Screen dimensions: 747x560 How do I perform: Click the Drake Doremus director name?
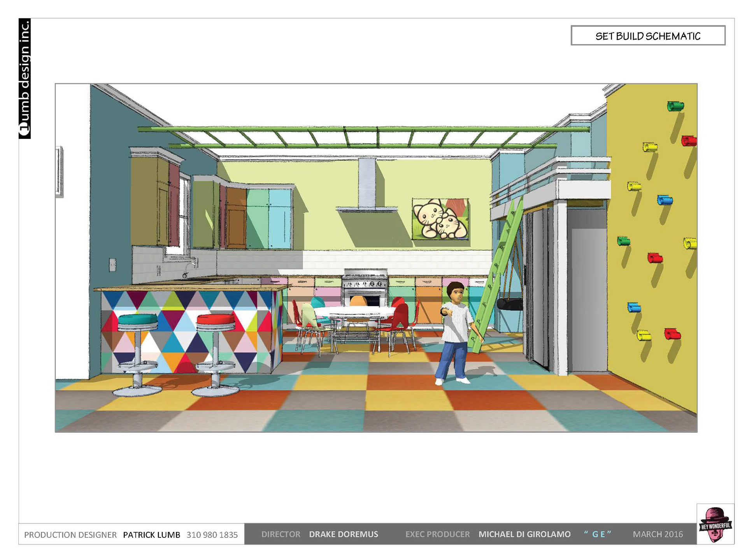point(343,534)
